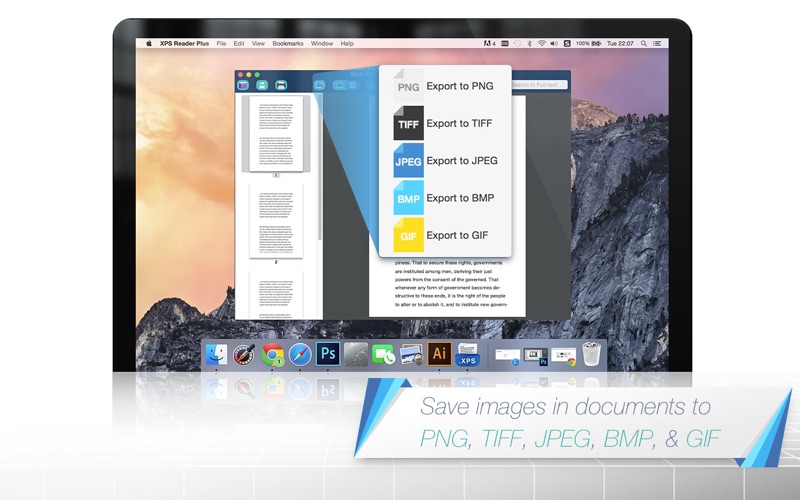Viewport: 800px width, 500px height.
Task: Restore minimized Safari window in Dock
Action: 508,357
